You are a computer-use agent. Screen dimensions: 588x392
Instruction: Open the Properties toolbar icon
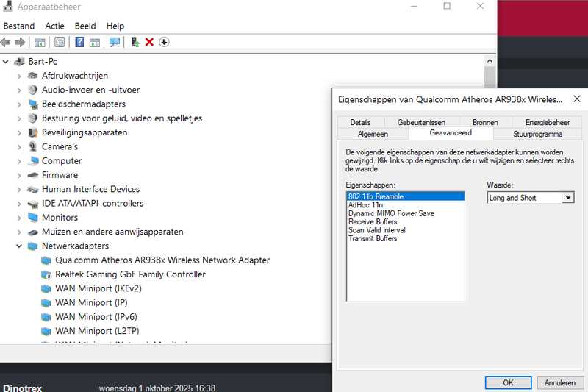tap(60, 42)
